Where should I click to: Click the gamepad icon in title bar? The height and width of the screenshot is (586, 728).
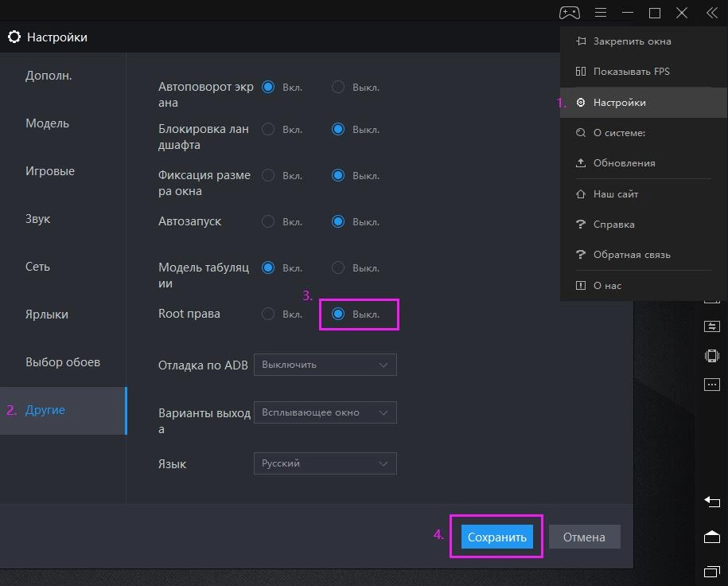[x=569, y=13]
